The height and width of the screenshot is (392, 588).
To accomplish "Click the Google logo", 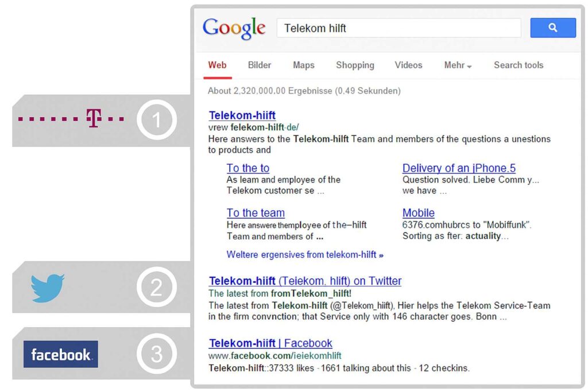I will [234, 28].
